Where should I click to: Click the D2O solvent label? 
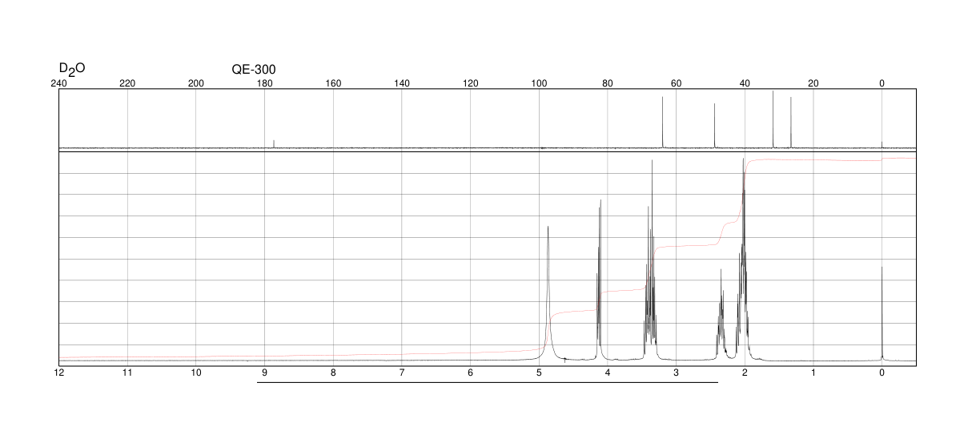(x=72, y=69)
